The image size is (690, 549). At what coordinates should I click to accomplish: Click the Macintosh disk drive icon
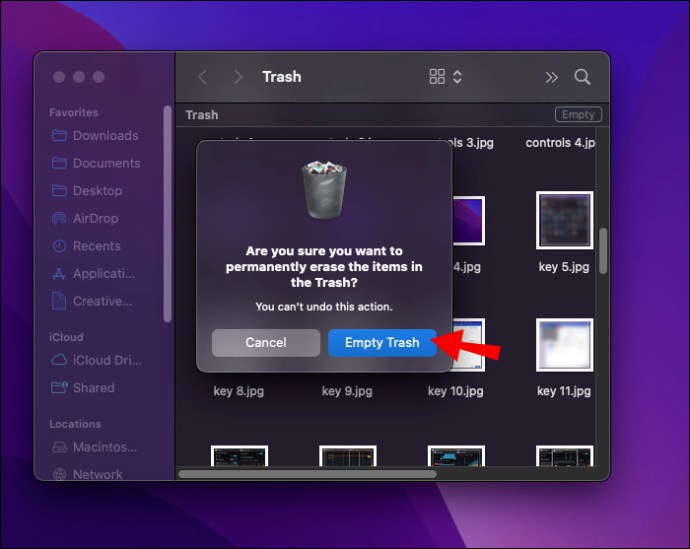[59, 447]
